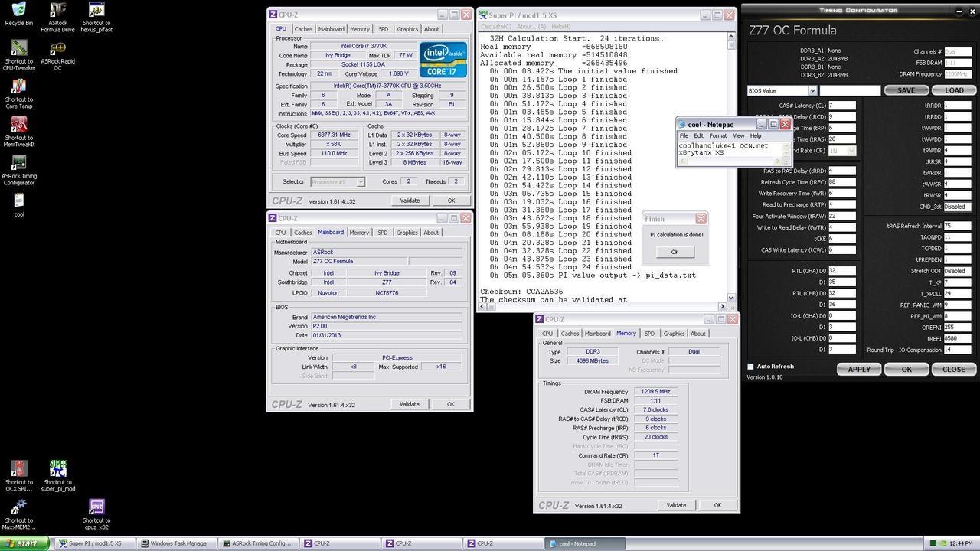The width and height of the screenshot is (980, 551).
Task: Click SAVE in Timing Configurator
Action: 906,90
